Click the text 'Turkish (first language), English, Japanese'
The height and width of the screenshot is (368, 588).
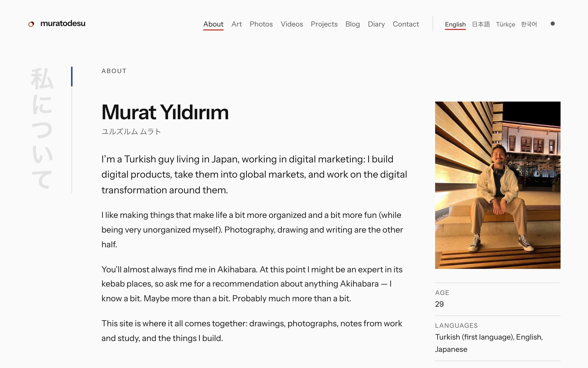[x=489, y=343]
